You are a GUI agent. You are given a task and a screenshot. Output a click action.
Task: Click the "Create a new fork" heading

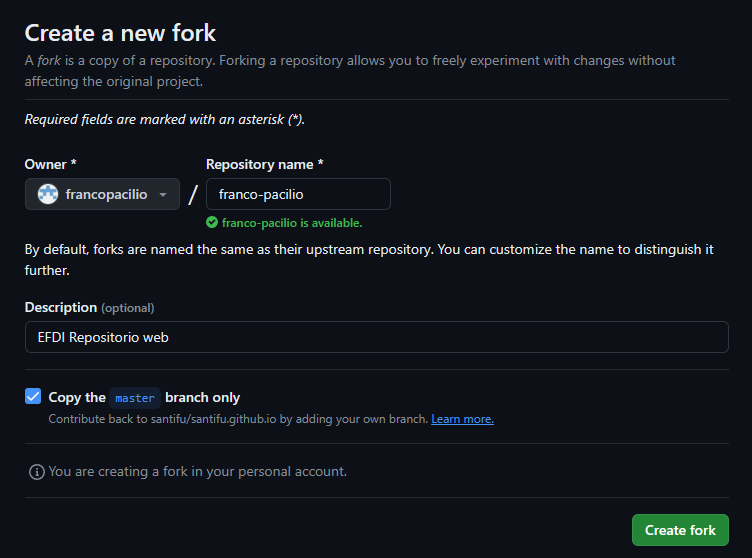[x=120, y=33]
